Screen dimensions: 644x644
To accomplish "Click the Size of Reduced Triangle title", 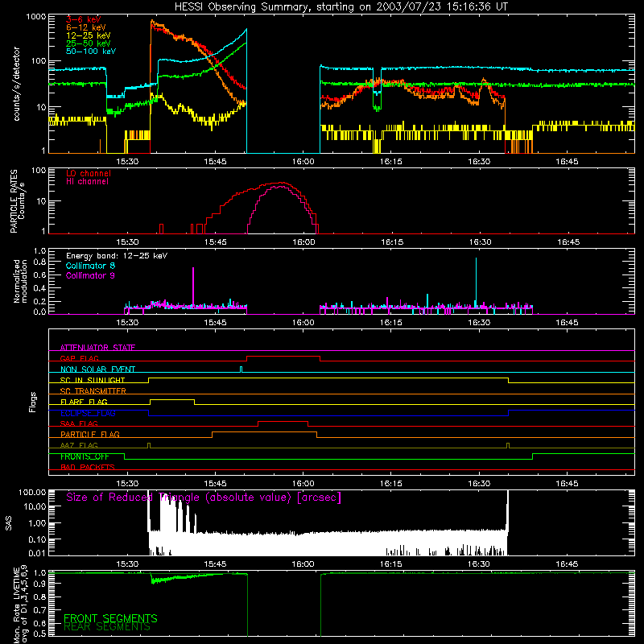I will (x=204, y=497).
